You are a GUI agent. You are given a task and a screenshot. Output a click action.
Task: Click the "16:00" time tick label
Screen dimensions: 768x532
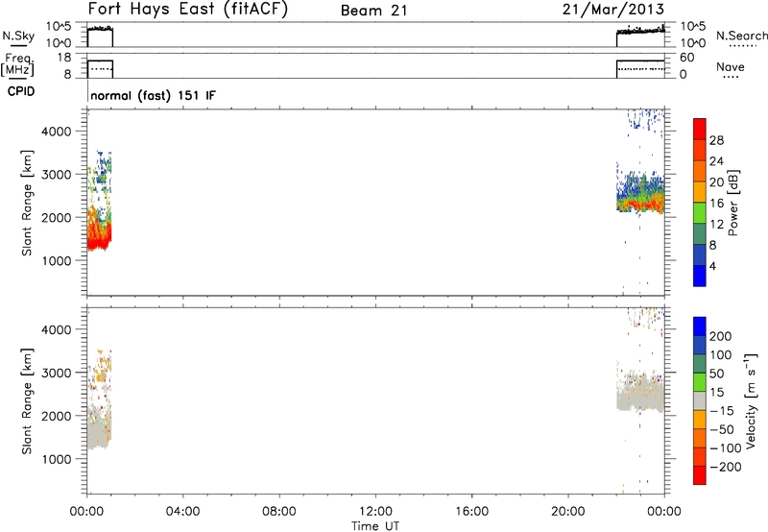[471, 512]
